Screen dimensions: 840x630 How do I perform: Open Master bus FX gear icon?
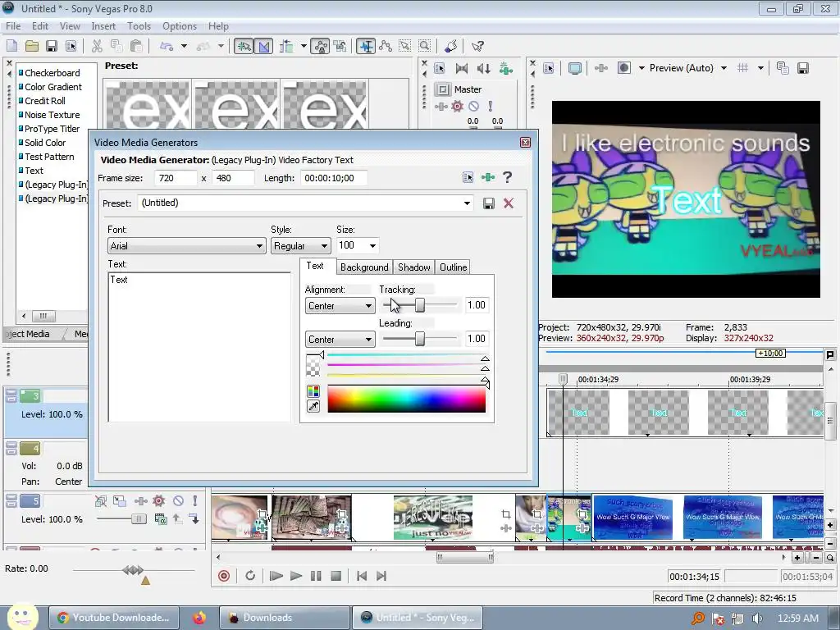click(457, 106)
